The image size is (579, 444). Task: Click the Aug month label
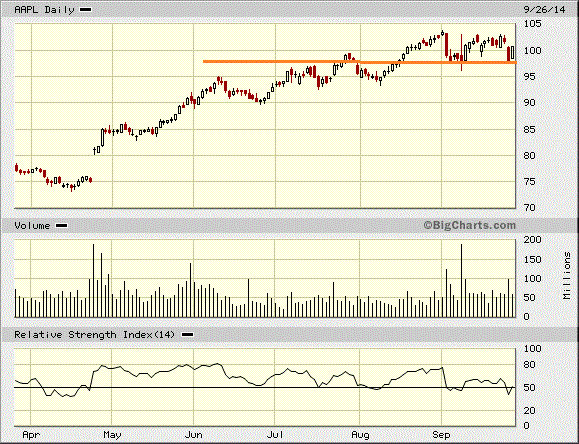360,435
